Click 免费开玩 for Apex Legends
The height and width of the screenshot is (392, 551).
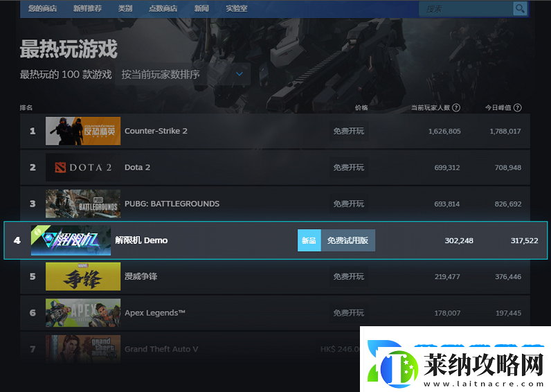pos(349,312)
